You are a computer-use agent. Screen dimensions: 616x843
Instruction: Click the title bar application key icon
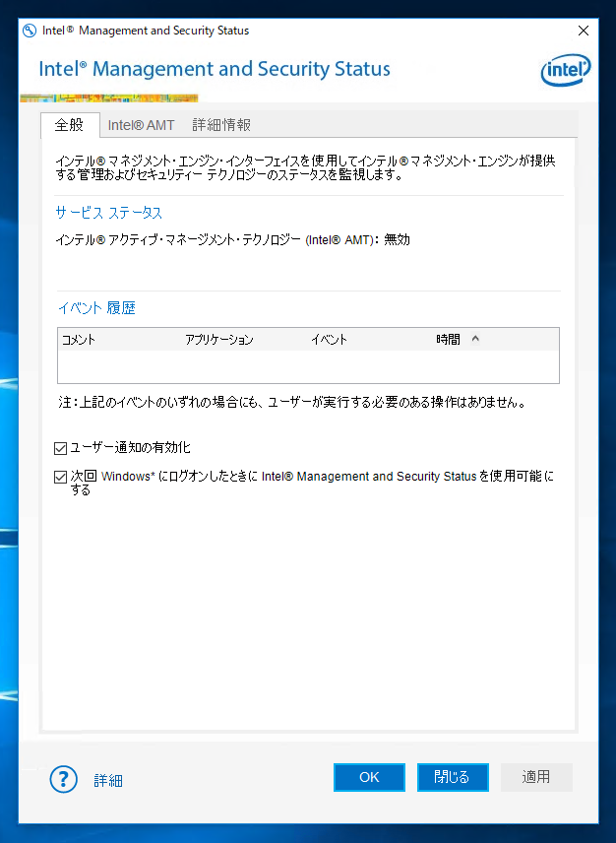point(31,31)
